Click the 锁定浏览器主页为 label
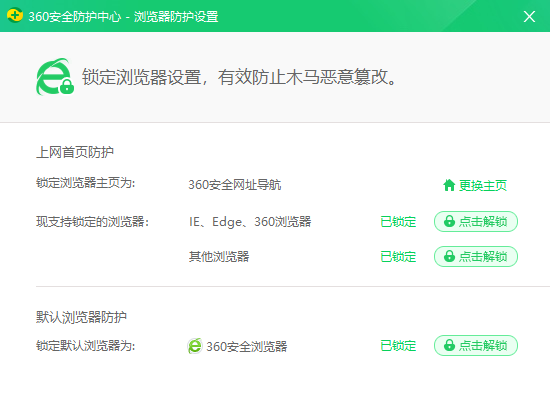This screenshot has width=550, height=395. coord(86,183)
